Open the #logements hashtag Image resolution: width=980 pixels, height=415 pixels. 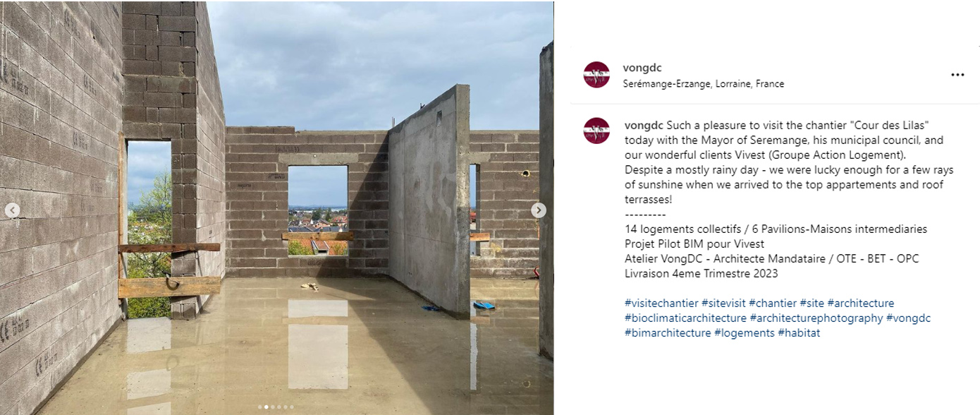pyautogui.click(x=745, y=333)
